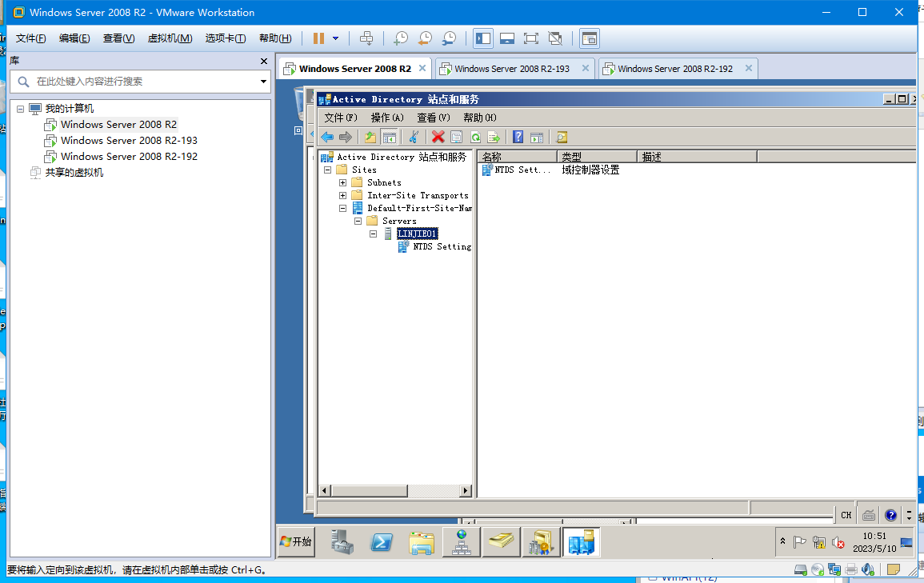The width and height of the screenshot is (924, 583).
Task: Launch PowerShell from the guest taskbar
Action: (x=382, y=541)
